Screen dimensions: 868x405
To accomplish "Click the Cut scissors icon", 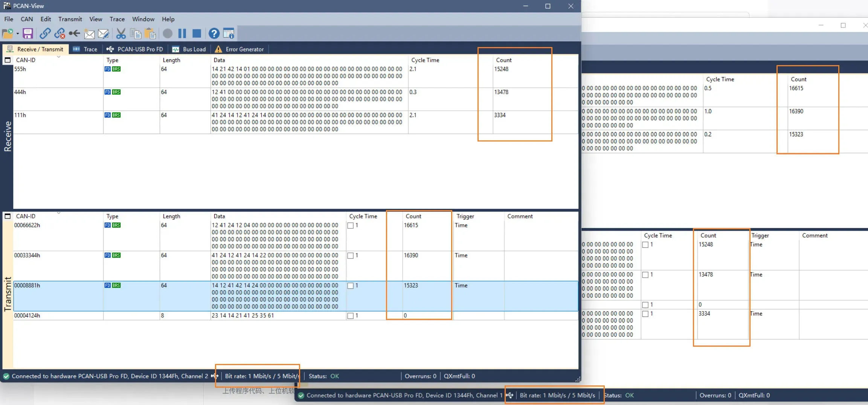I will click(x=121, y=34).
